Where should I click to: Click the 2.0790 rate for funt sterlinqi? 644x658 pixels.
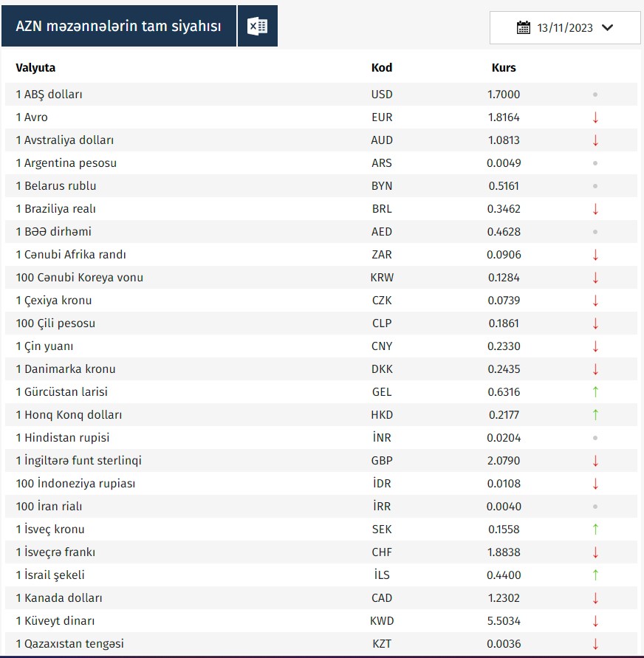[x=504, y=461]
